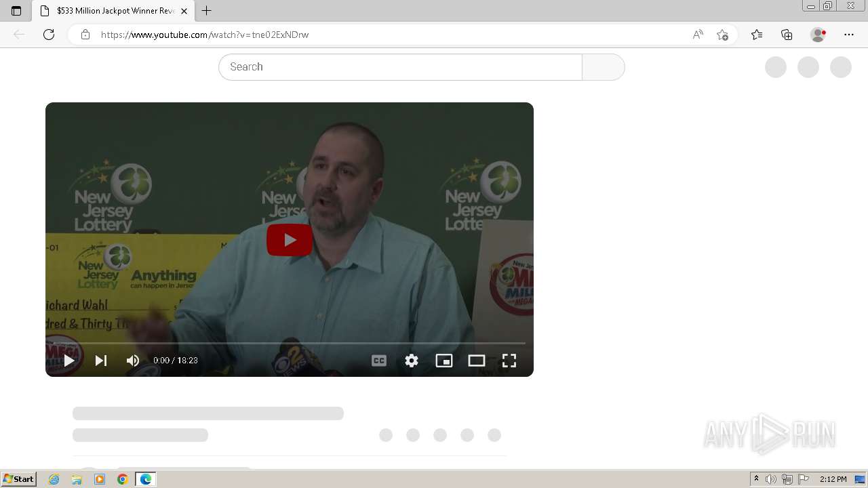Open Settings and more menu

click(849, 35)
